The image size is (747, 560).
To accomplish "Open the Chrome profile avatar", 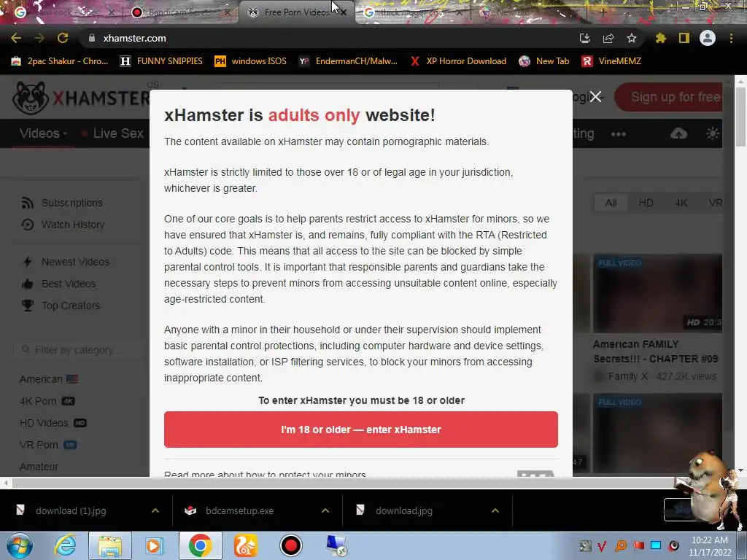I will tap(708, 38).
